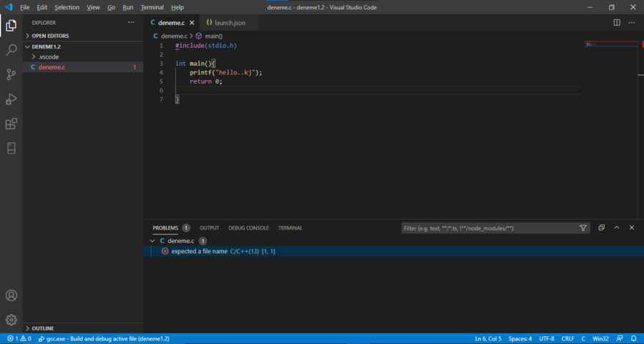This screenshot has height=344, width=644.
Task: Open the Run menu
Action: click(128, 7)
